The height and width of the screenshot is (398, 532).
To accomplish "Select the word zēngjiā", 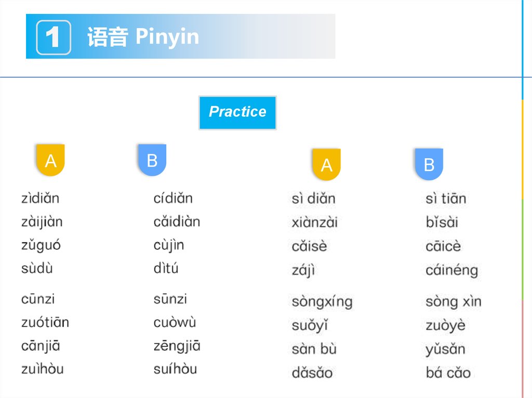I will (x=177, y=346).
